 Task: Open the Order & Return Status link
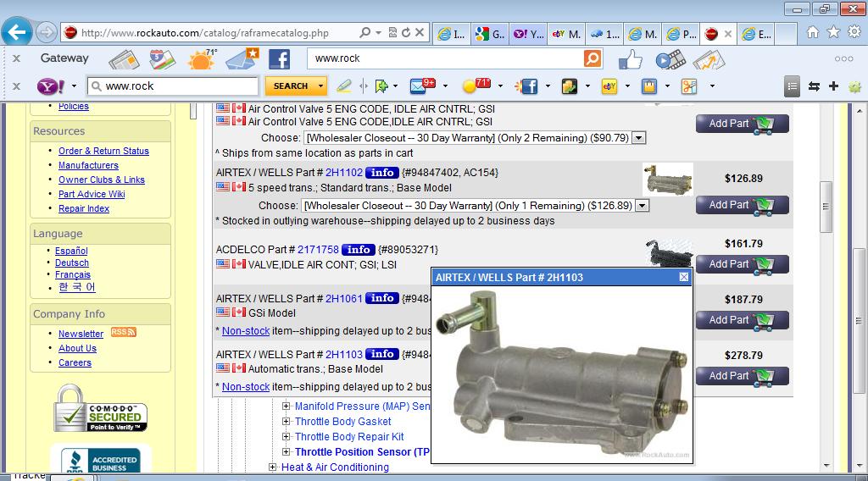[103, 151]
